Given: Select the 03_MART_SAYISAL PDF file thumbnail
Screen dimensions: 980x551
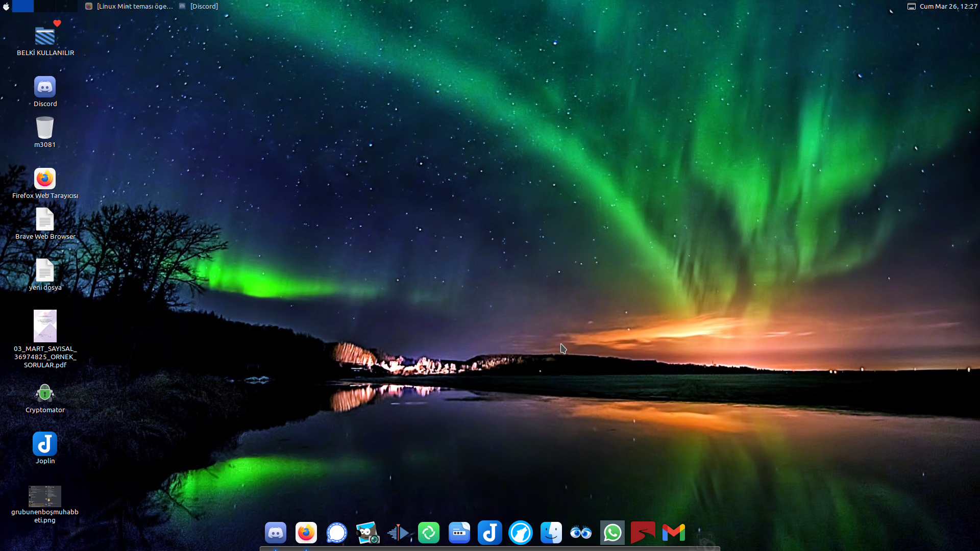Looking at the screenshot, I should pos(45,326).
